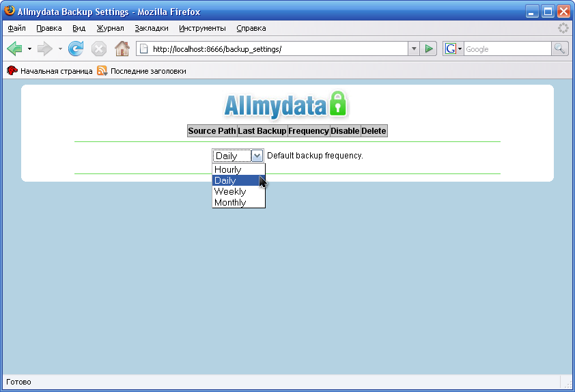Open the forward history dropdown arrow
Image resolution: width=575 pixels, height=392 pixels.
pyautogui.click(x=60, y=48)
